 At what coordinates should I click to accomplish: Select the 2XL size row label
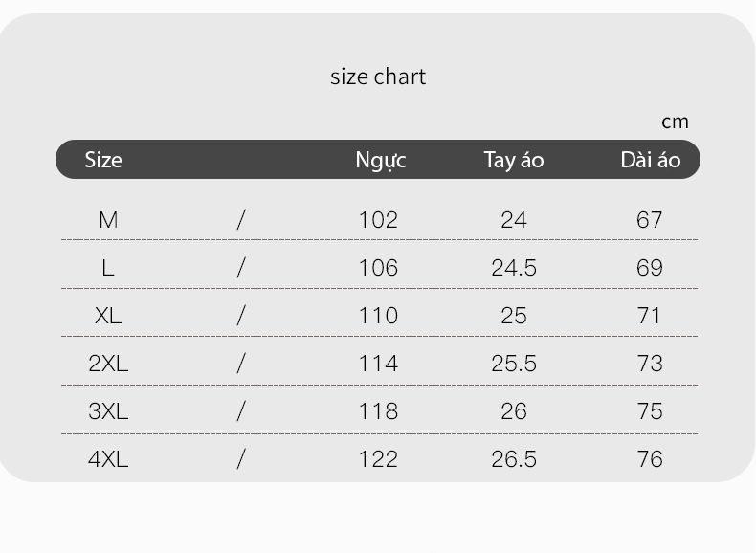(x=108, y=364)
